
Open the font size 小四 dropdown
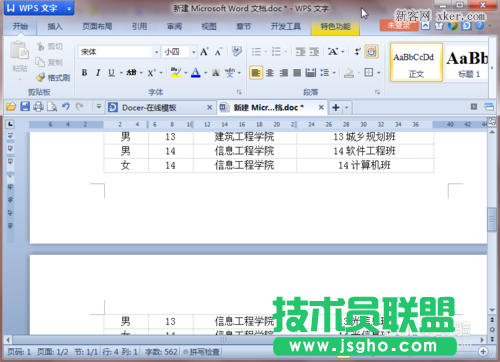[x=193, y=52]
